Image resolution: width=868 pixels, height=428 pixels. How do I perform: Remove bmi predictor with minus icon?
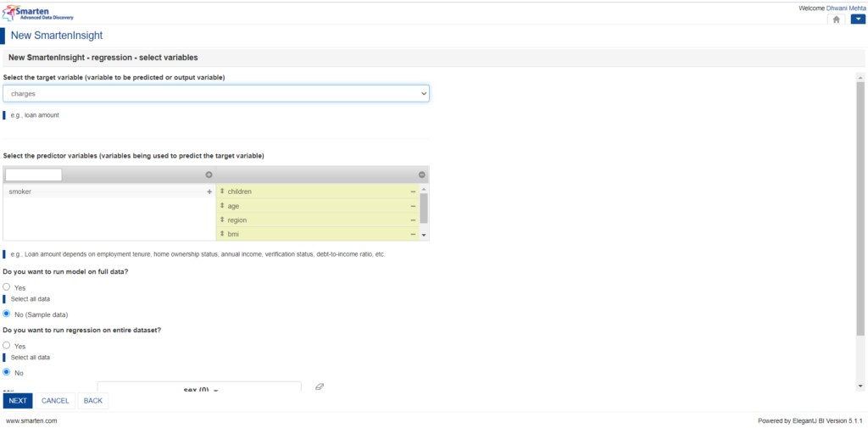[413, 234]
